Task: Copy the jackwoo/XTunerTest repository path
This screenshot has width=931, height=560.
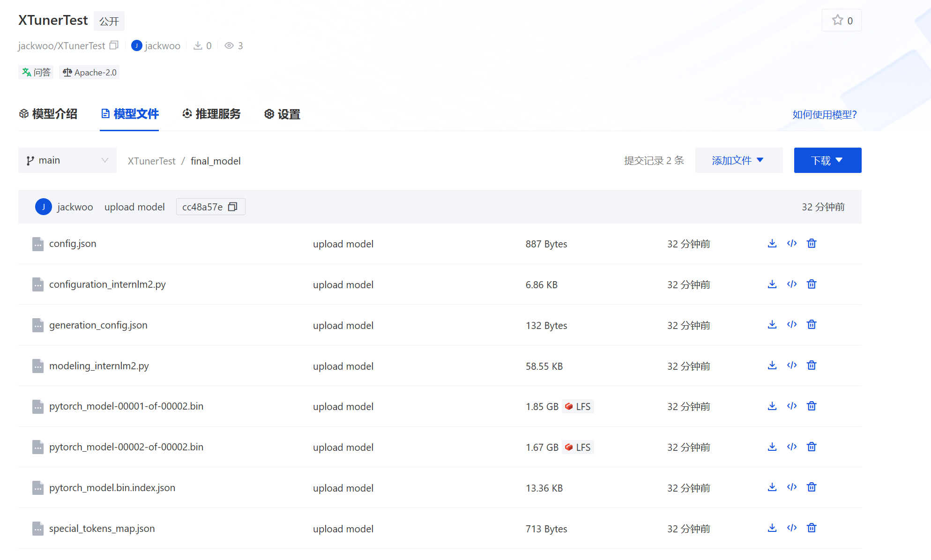Action: [114, 45]
